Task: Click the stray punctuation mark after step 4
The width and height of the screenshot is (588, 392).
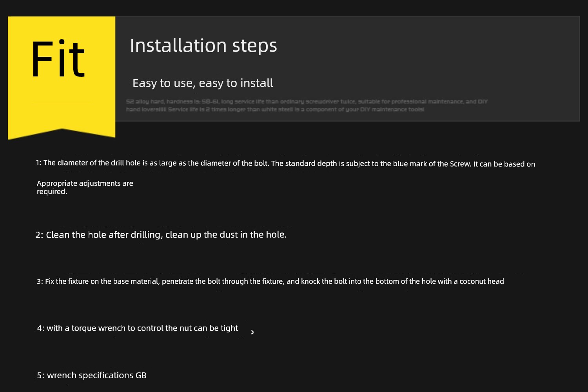Action: point(252,332)
